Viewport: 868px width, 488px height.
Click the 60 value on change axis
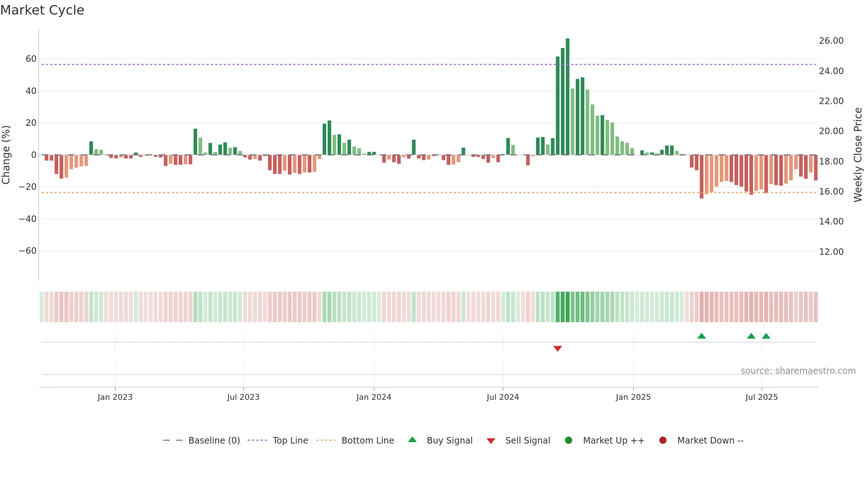pyautogui.click(x=31, y=59)
